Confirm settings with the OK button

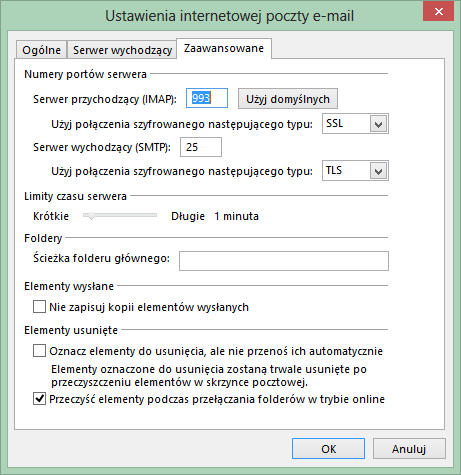point(328,449)
